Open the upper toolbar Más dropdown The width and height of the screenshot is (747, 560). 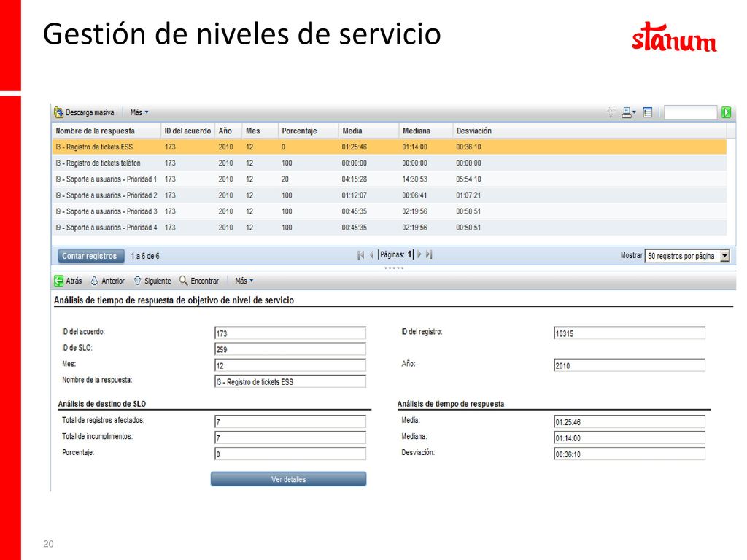(139, 112)
